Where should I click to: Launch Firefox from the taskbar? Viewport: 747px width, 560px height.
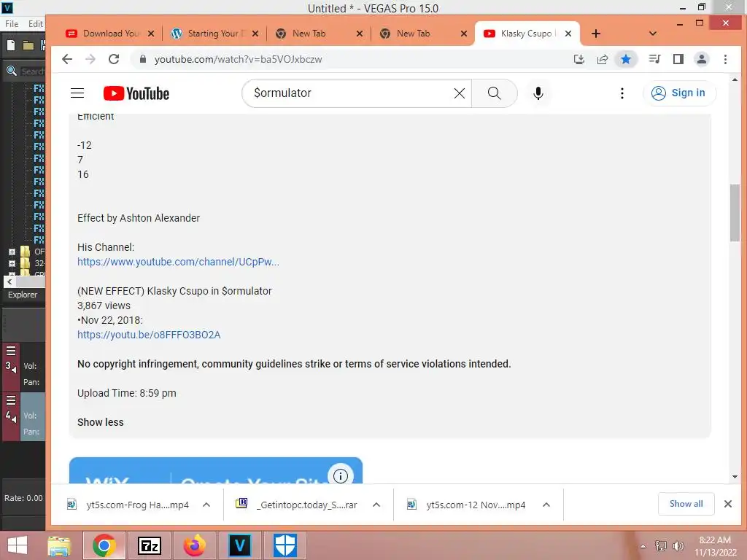(194, 545)
